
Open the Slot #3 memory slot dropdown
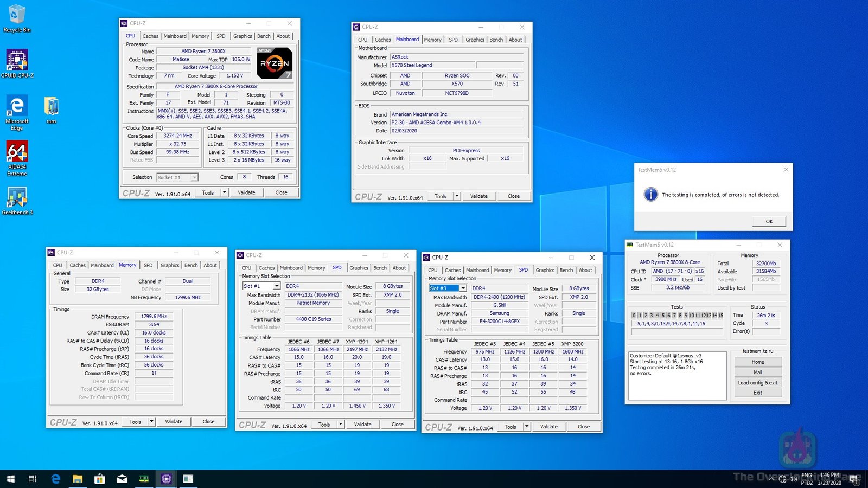click(x=462, y=288)
